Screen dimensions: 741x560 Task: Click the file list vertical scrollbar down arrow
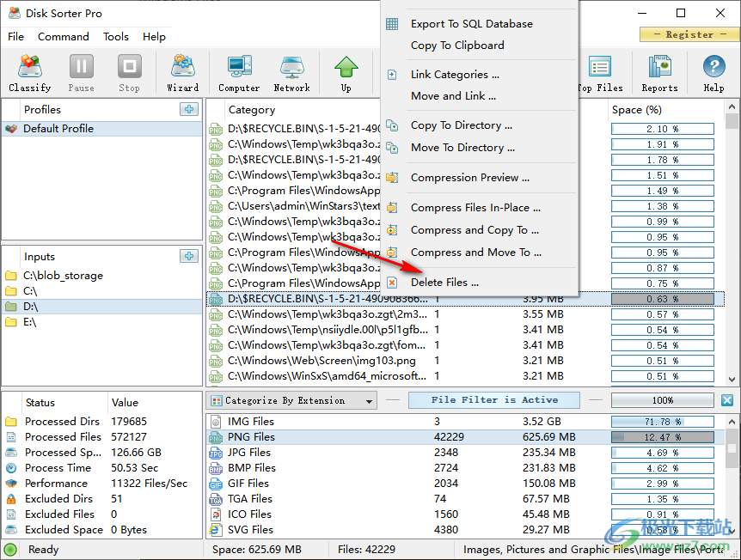(732, 379)
